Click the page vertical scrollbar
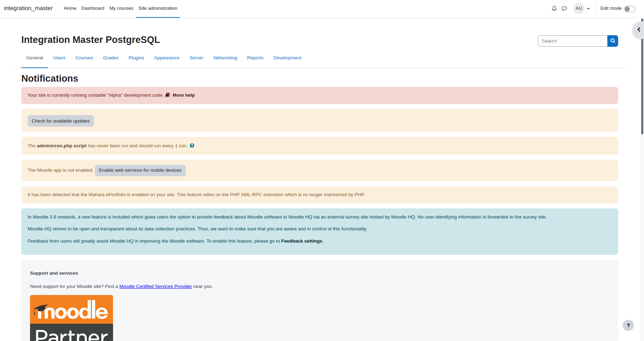644x341 pixels. click(642, 77)
